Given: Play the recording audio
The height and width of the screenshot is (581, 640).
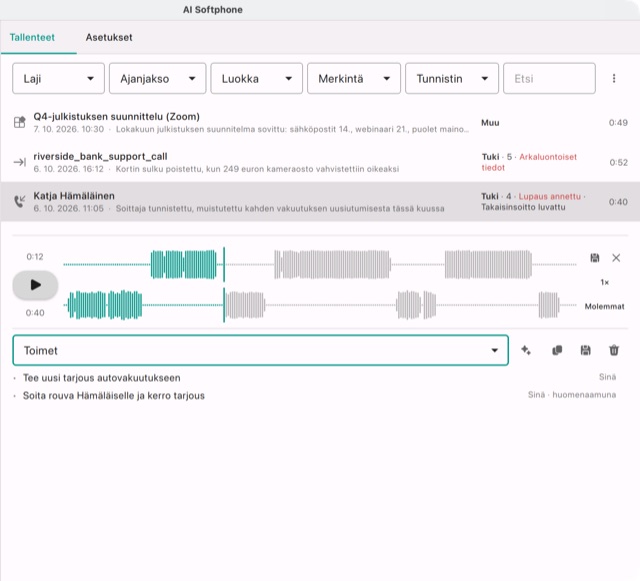Looking at the screenshot, I should pyautogui.click(x=35, y=285).
